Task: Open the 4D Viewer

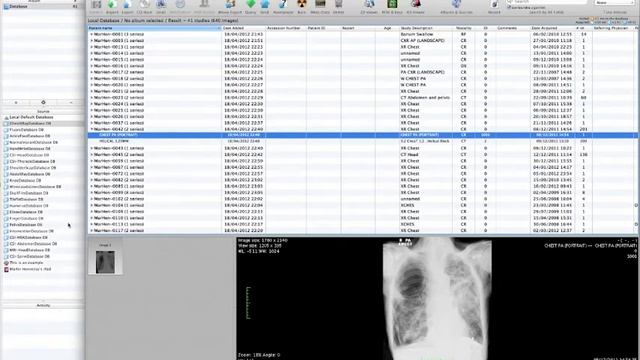Action: (416, 4)
